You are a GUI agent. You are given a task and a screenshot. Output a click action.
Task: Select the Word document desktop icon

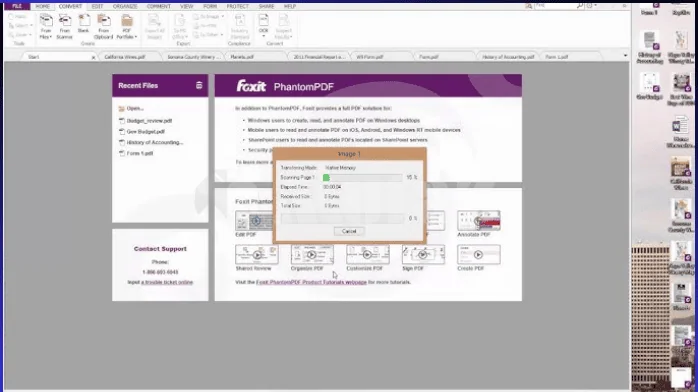coord(680,132)
